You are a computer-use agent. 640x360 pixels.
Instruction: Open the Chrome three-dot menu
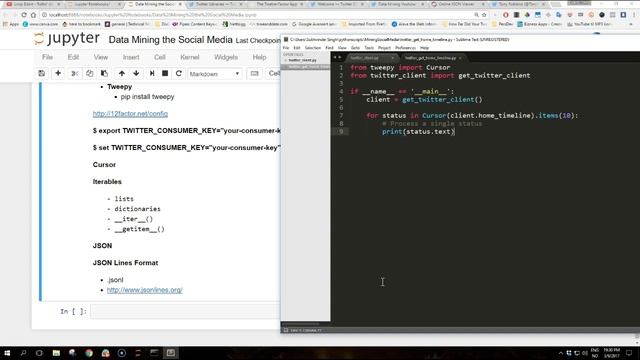634,15
